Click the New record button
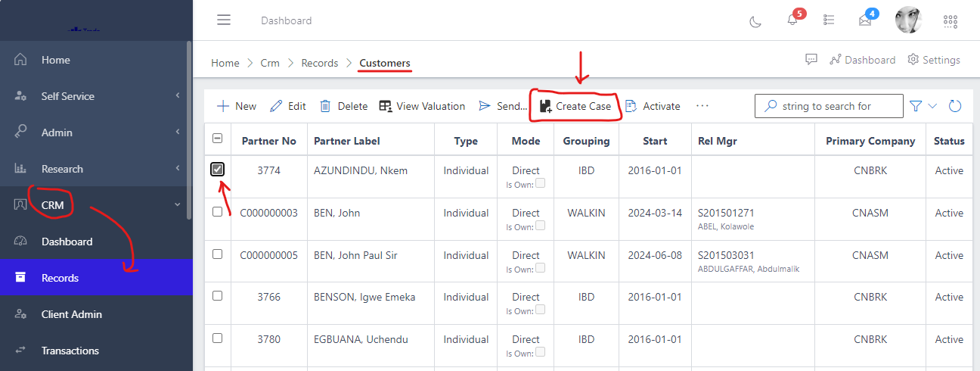Viewport: 980px width, 371px height. [237, 106]
